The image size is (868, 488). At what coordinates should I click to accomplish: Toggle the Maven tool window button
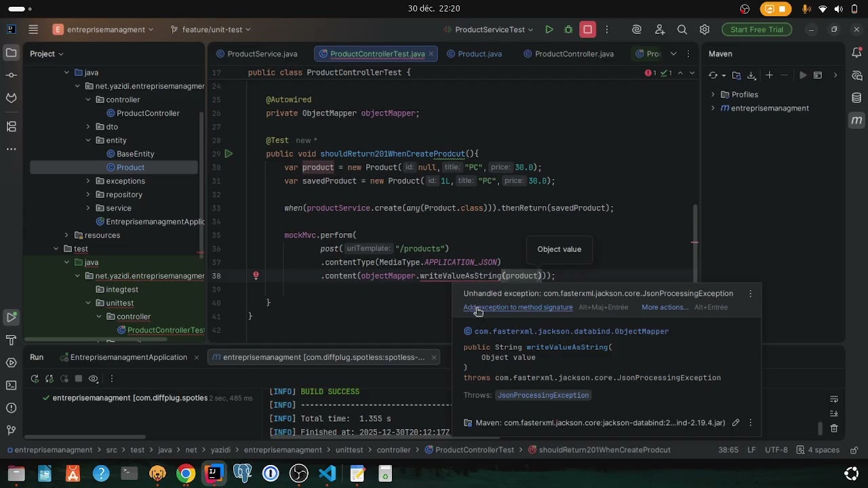click(x=857, y=120)
